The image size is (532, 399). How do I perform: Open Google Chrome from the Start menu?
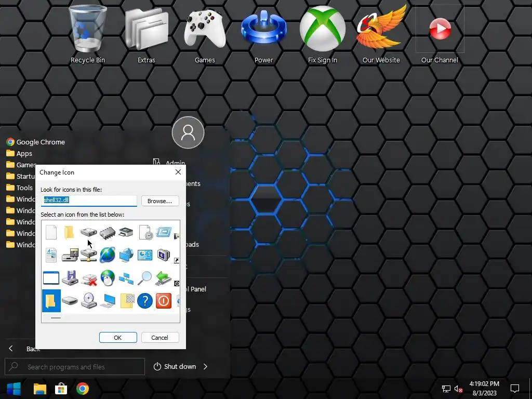(x=36, y=142)
